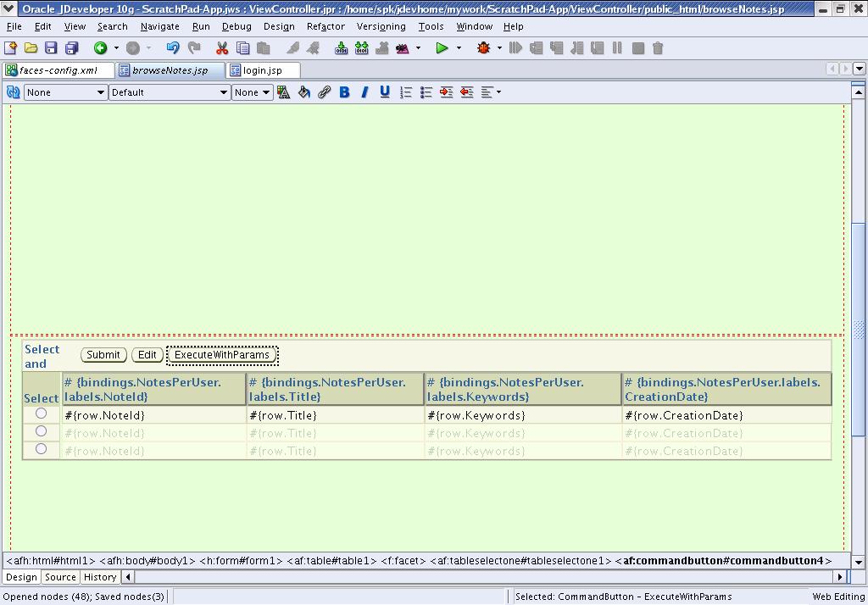868x605 pixels.
Task: Click the Submit button in the page
Action: coord(103,355)
